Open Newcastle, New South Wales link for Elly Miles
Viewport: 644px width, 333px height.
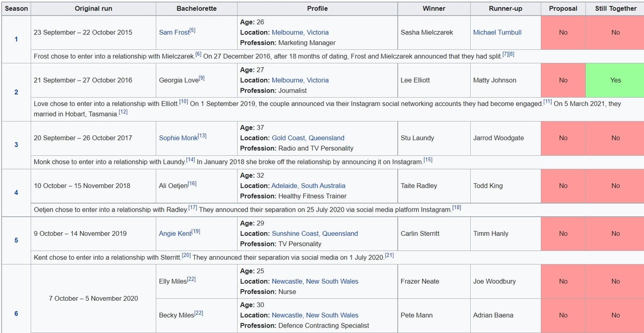pyautogui.click(x=315, y=281)
